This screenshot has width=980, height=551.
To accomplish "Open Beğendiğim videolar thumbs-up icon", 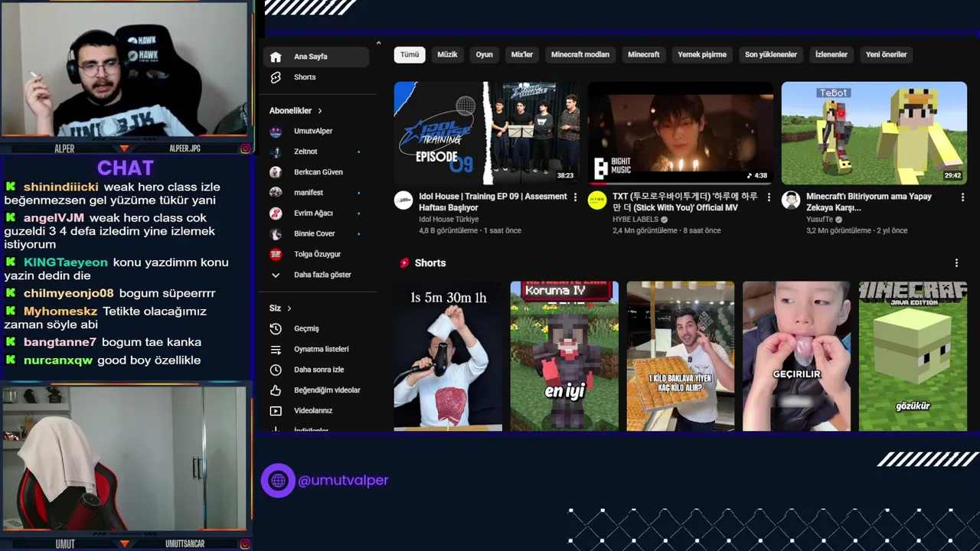I will [276, 390].
